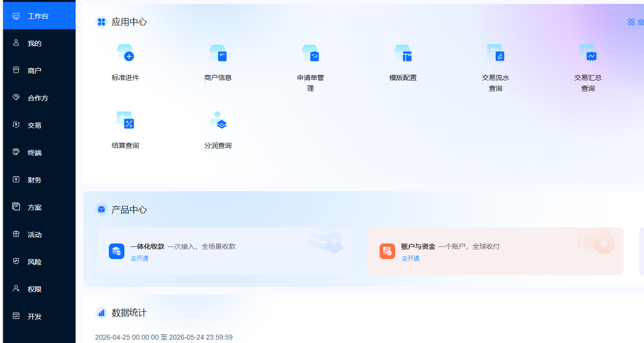Click the 我的 person icon
Image resolution: width=644 pixels, height=343 pixels.
click(x=16, y=42)
